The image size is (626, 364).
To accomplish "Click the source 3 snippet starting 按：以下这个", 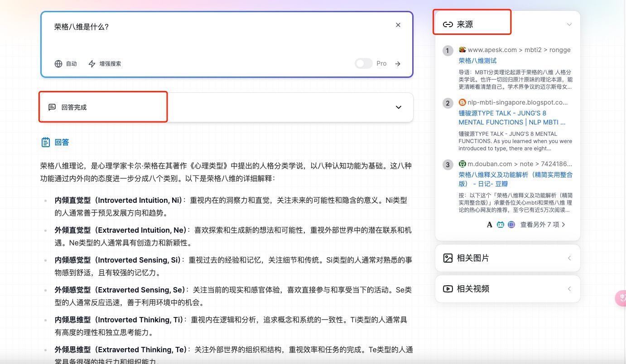I will [515, 202].
